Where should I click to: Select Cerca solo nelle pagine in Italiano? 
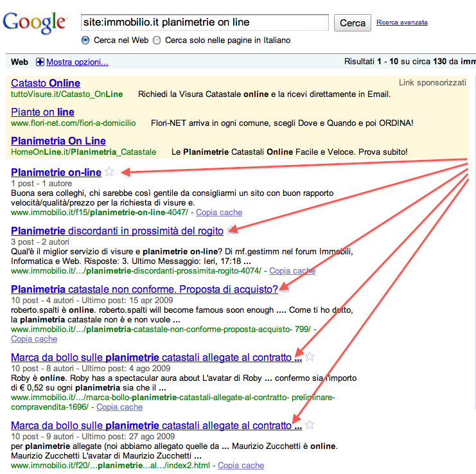(157, 40)
